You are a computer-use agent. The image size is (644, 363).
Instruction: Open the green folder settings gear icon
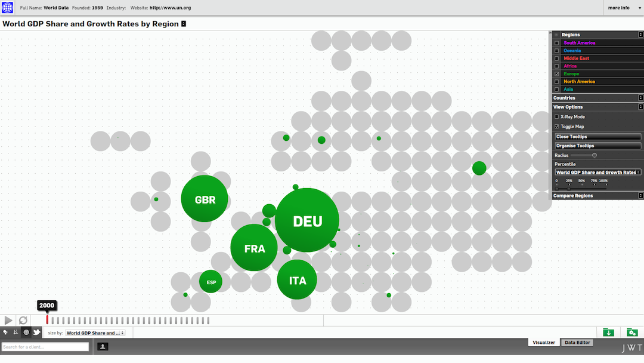[632, 332]
